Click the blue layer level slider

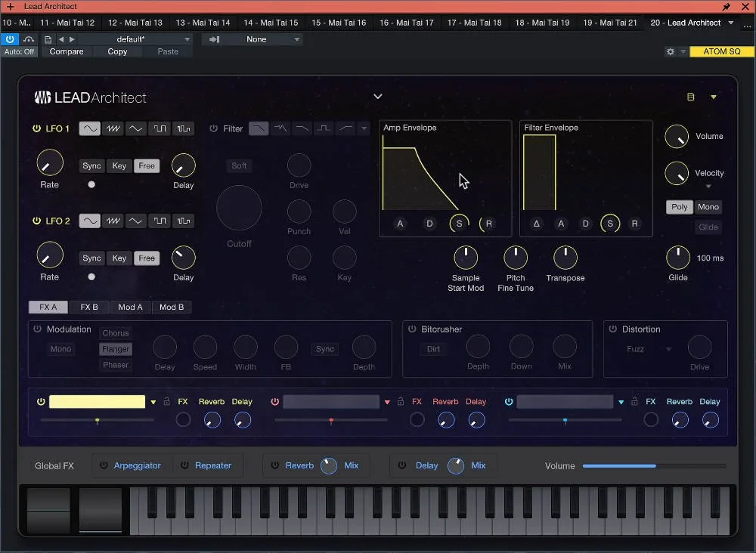tap(565, 421)
